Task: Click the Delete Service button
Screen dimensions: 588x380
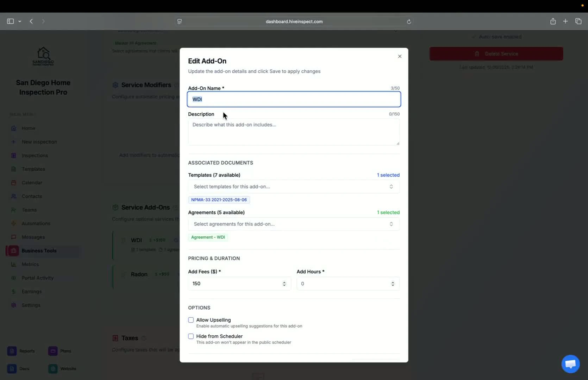Action: [496, 53]
